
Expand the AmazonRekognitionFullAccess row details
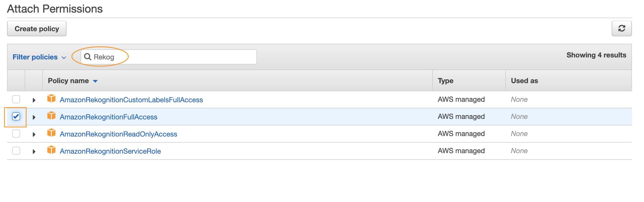click(x=34, y=117)
